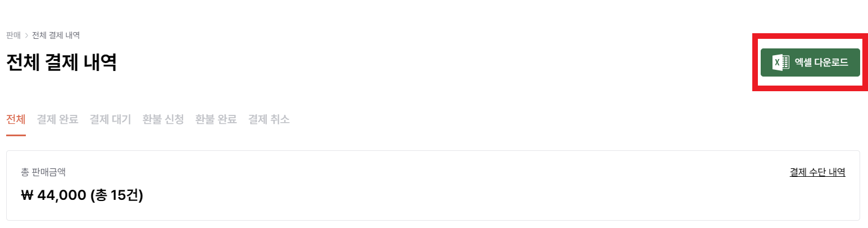Click the 전체 결제 내역 page heading
Image resolution: width=868 pixels, height=228 pixels.
(61, 62)
